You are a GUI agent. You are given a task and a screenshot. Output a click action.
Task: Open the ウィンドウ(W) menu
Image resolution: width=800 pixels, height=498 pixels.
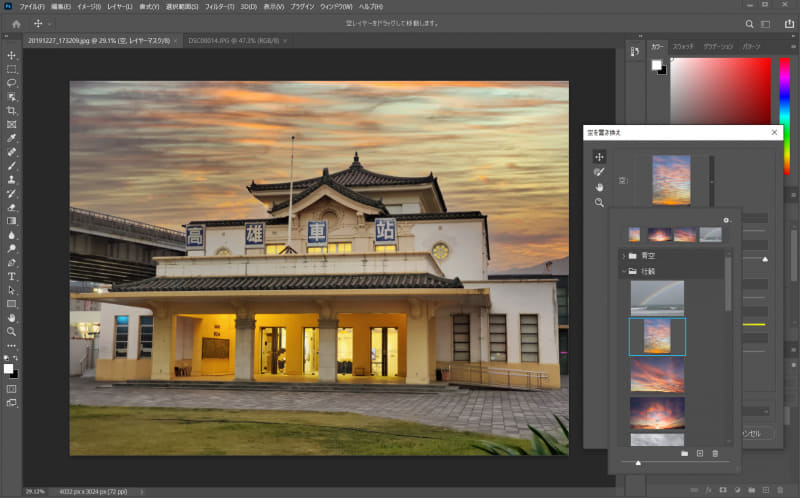[x=336, y=7]
